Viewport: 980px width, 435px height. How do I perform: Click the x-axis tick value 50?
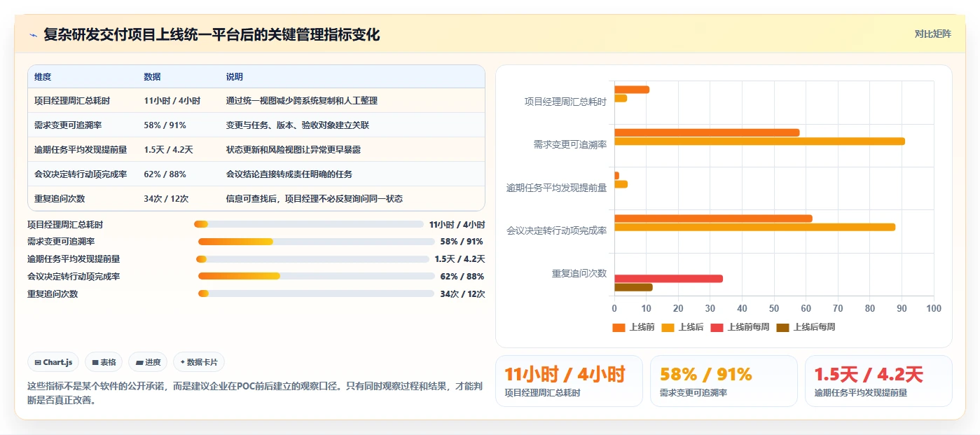point(774,308)
